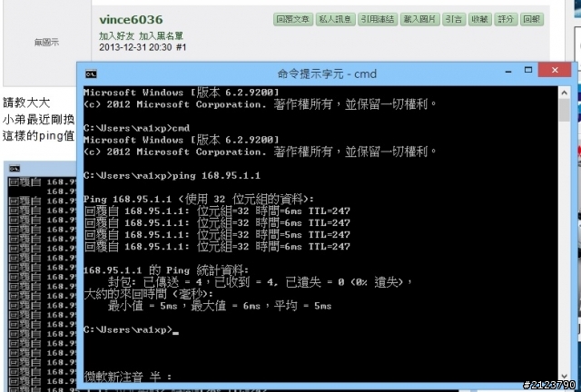This screenshot has width=581, height=392.
Task: Open the #1 post permalink
Action: tap(182, 47)
